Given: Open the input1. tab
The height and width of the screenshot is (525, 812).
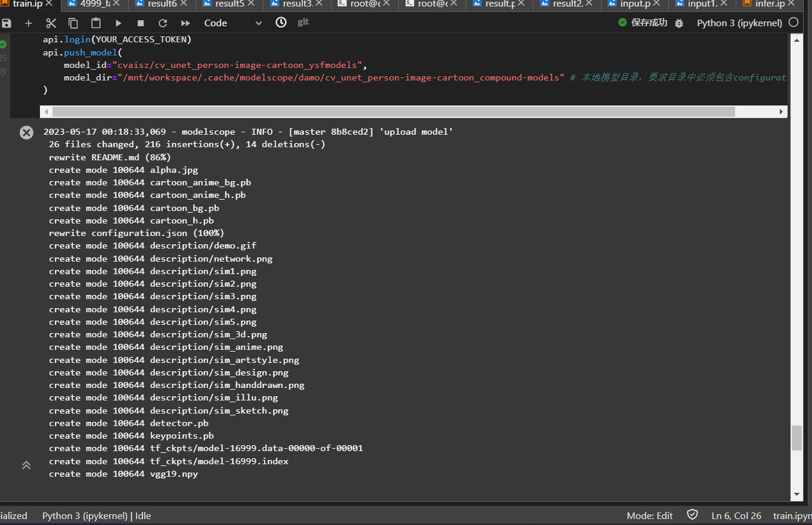Looking at the screenshot, I should (x=702, y=4).
